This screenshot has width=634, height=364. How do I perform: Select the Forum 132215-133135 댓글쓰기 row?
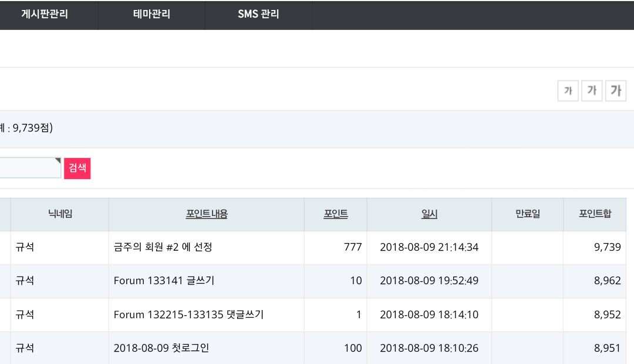[x=313, y=315]
